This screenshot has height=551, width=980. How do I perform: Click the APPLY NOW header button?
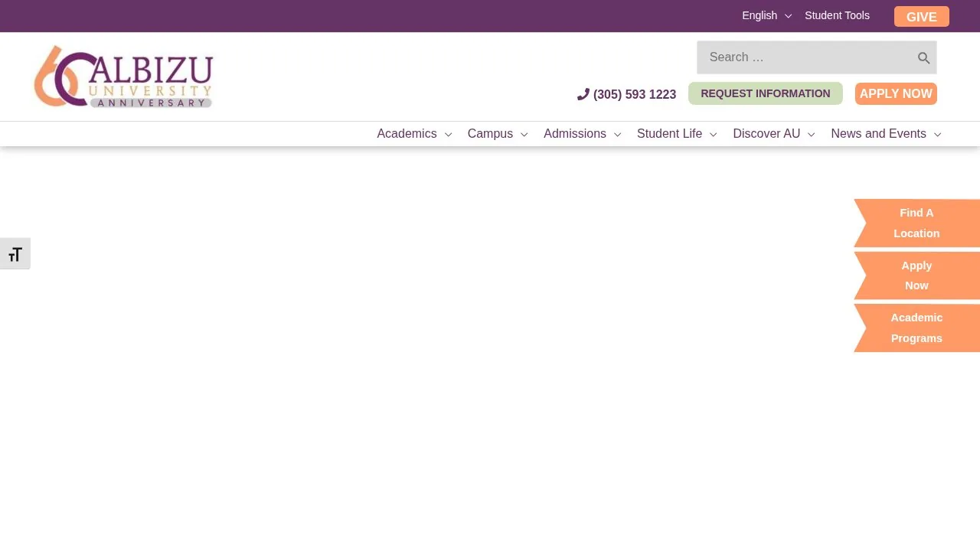[896, 93]
